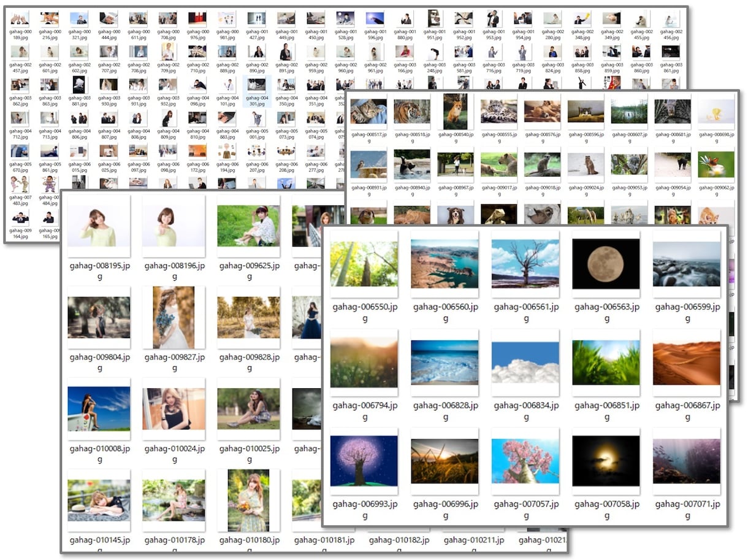This screenshot has width=748, height=560.
Task: Select the file name gahag-006834.jpg
Action: tap(525, 411)
